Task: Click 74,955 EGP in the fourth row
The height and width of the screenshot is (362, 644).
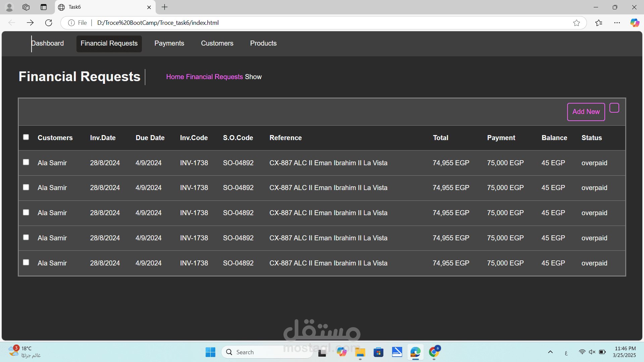Action: (x=451, y=238)
